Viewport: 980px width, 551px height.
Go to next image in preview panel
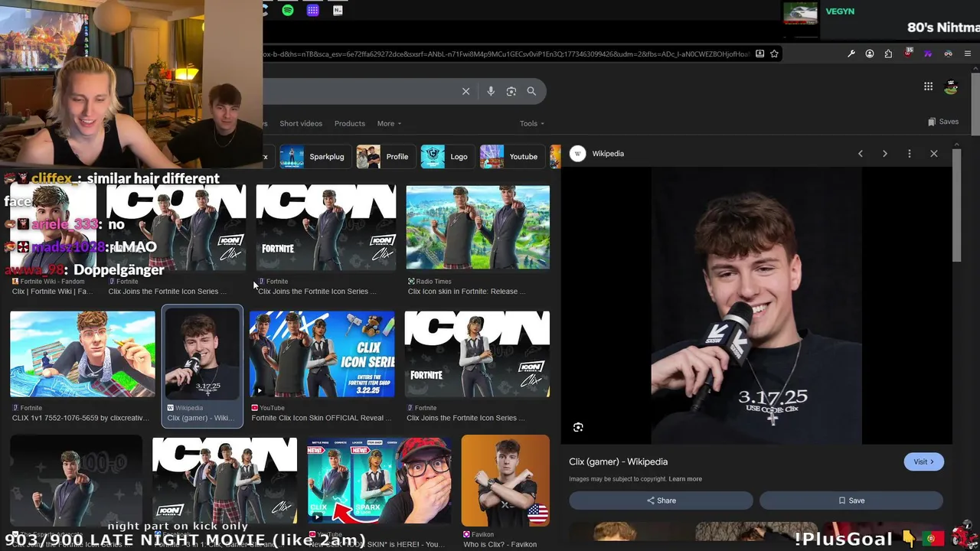coord(885,154)
